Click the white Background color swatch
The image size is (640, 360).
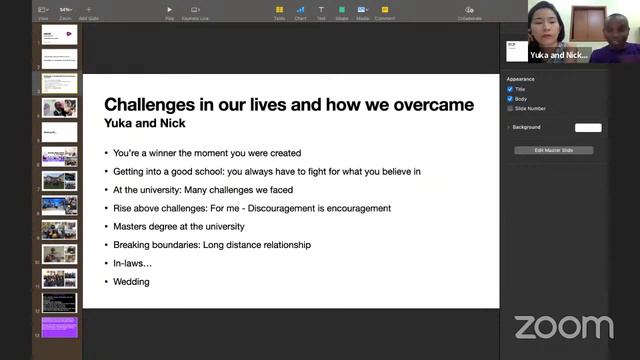pos(588,128)
